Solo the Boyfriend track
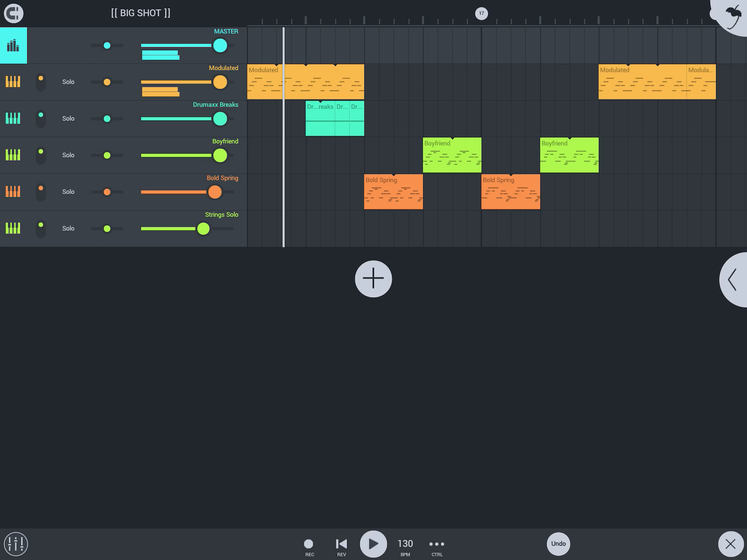This screenshot has height=560, width=747. [68, 155]
